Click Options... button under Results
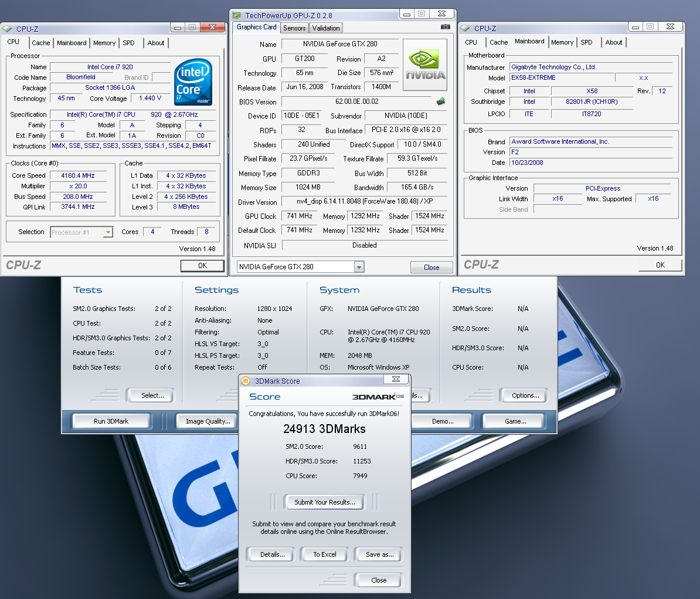700x599 pixels. [x=525, y=395]
